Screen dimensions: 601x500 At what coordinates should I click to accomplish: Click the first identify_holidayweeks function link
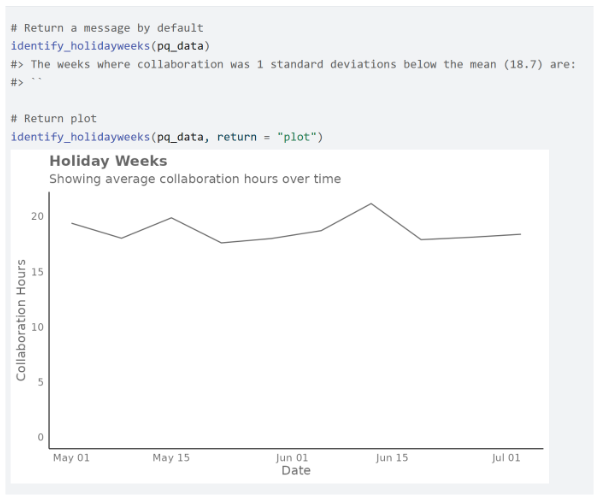[x=80, y=46]
